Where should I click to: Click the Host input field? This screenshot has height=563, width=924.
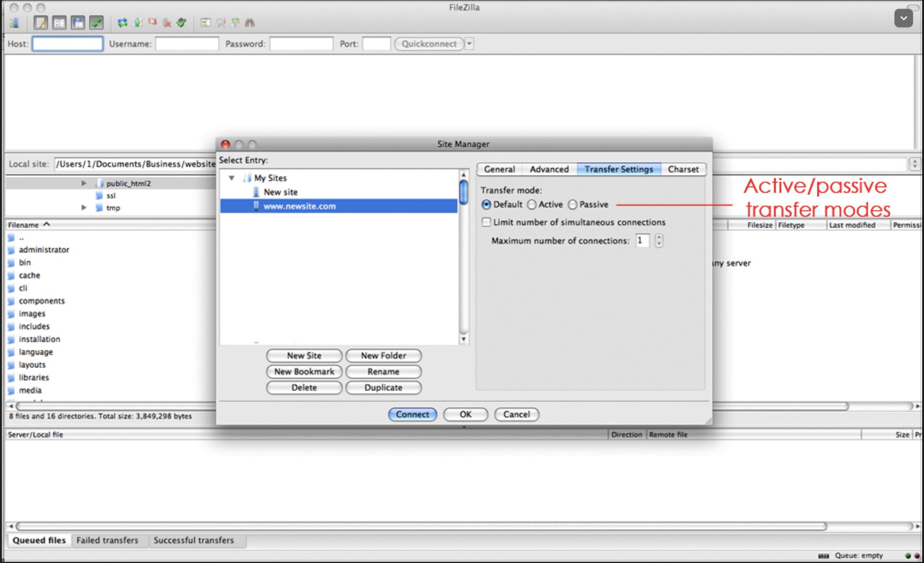(68, 44)
